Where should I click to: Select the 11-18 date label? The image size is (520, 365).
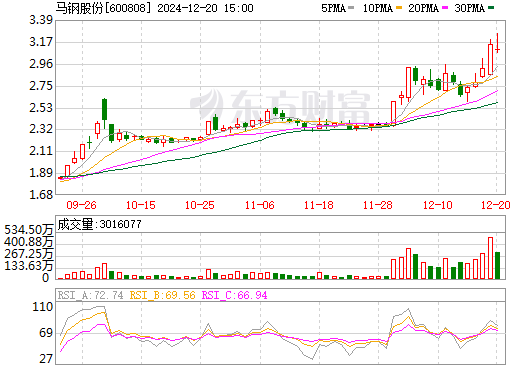tap(319, 205)
